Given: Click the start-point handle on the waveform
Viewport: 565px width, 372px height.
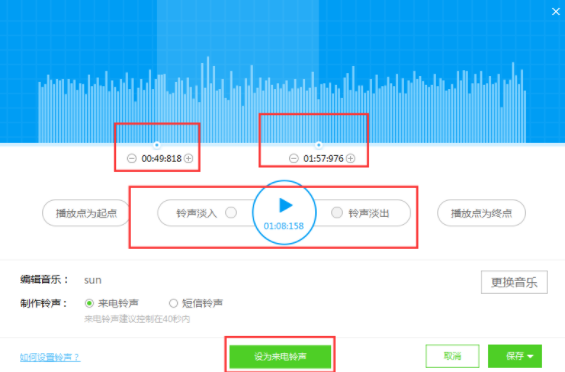Looking at the screenshot, I should tap(157, 145).
